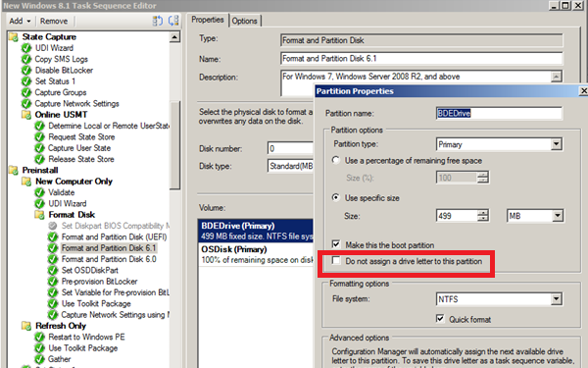Click the check icon beside Gather
This screenshot has height=368, width=588.
[x=39, y=359]
